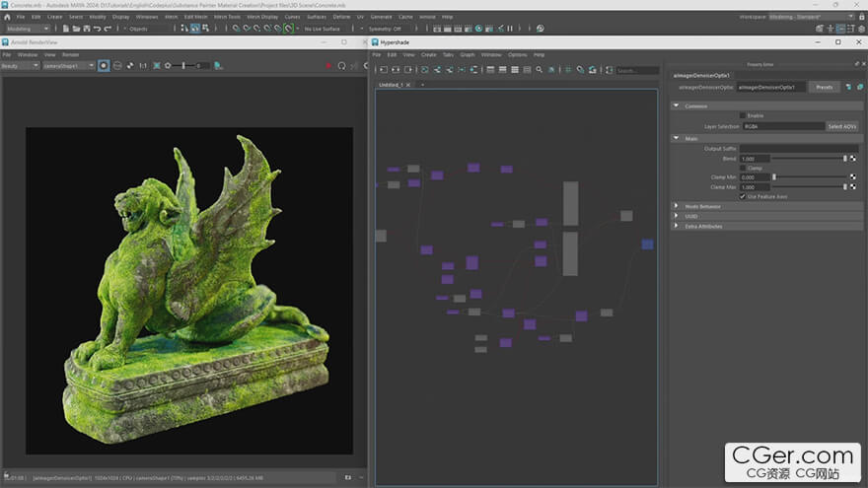Click the Open Scene folder icon

[x=76, y=29]
